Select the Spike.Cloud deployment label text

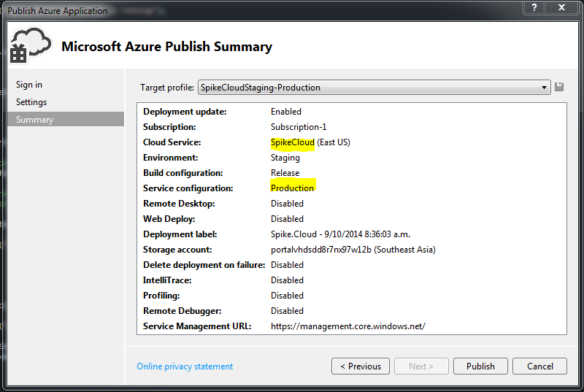pyautogui.click(x=340, y=234)
